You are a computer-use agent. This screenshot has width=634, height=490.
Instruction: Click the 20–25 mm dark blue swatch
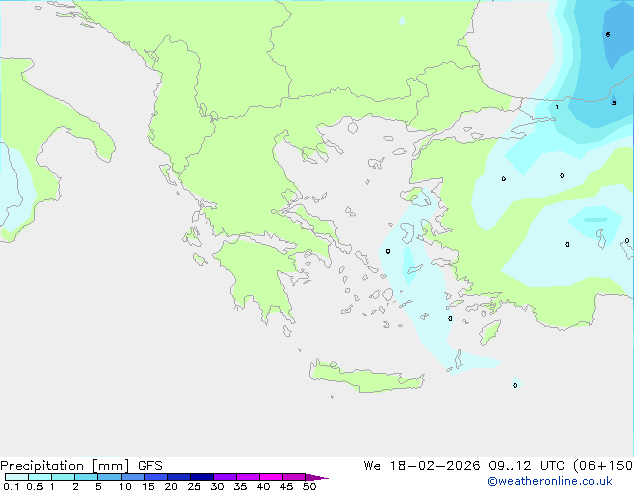tap(179, 477)
